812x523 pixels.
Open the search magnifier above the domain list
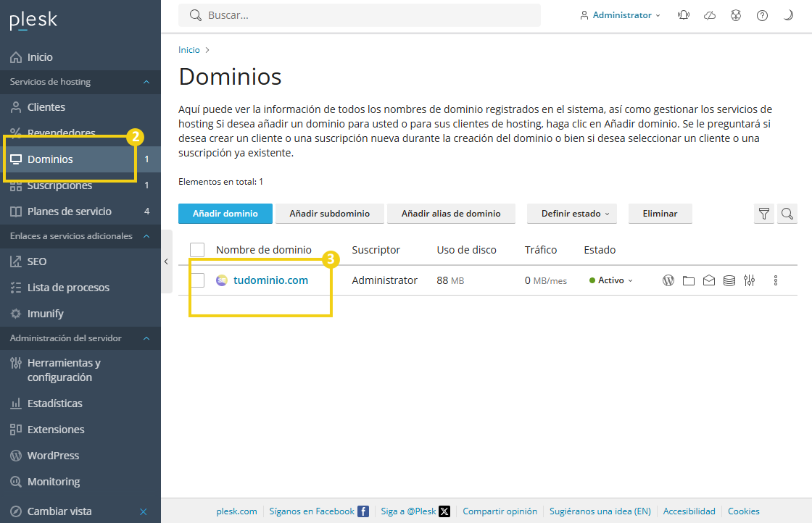(x=787, y=214)
